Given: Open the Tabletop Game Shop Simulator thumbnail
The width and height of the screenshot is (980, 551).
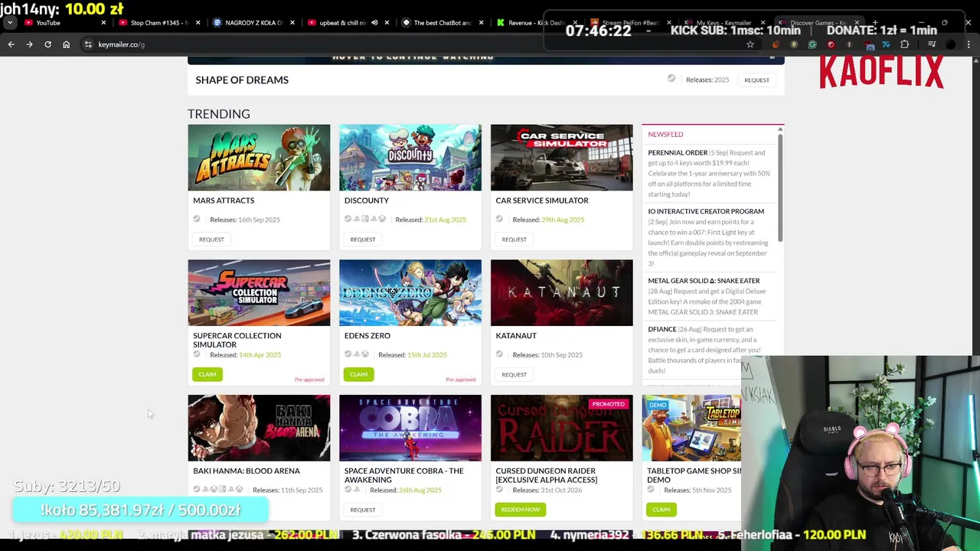Looking at the screenshot, I should tap(691, 429).
